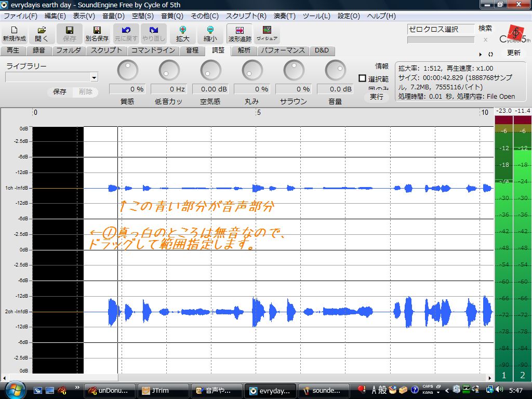Open the その他(C) menu
Image resolution: width=532 pixels, height=399 pixels.
point(205,16)
